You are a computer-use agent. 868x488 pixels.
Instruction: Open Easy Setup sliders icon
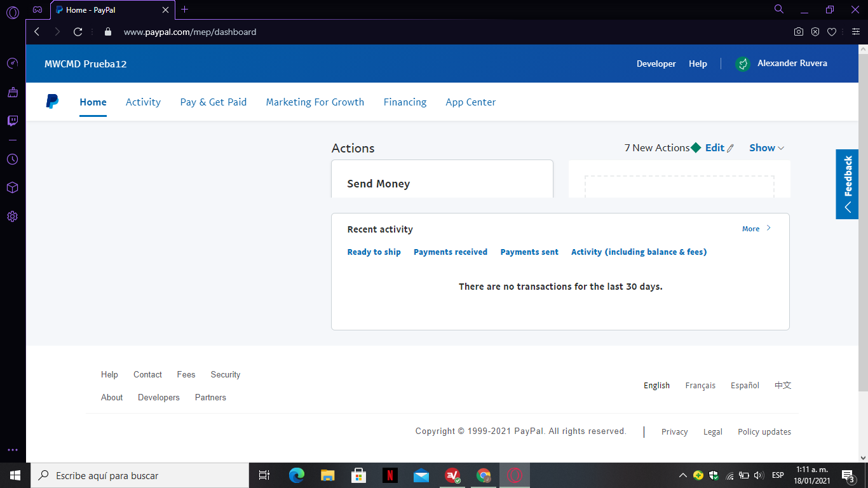point(856,32)
